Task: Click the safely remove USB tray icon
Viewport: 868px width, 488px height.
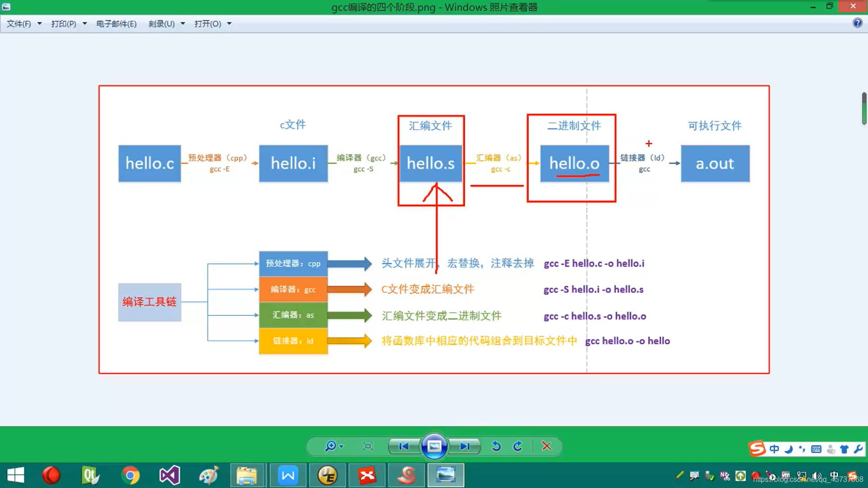Action: [710, 476]
